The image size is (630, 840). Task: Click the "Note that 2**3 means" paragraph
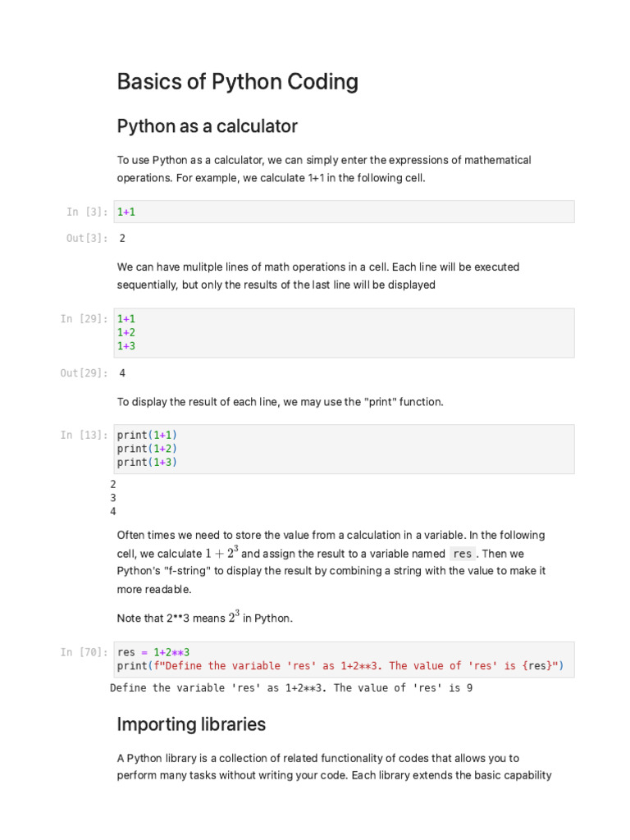point(205,618)
